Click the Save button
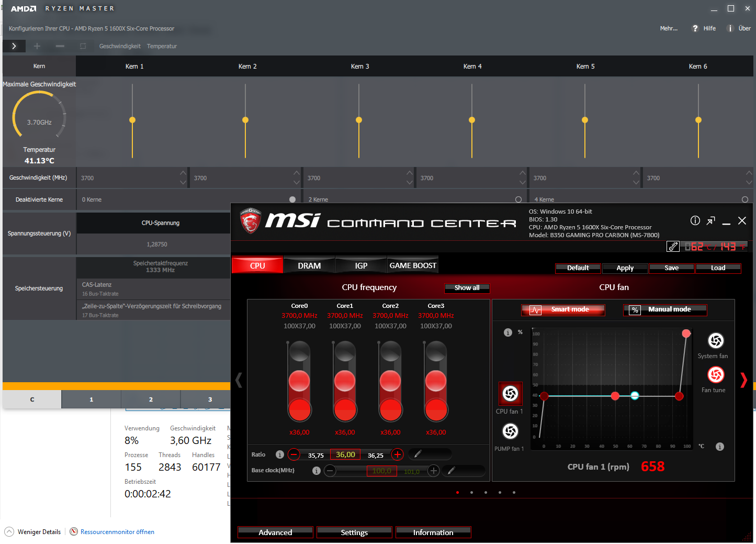 672,268
